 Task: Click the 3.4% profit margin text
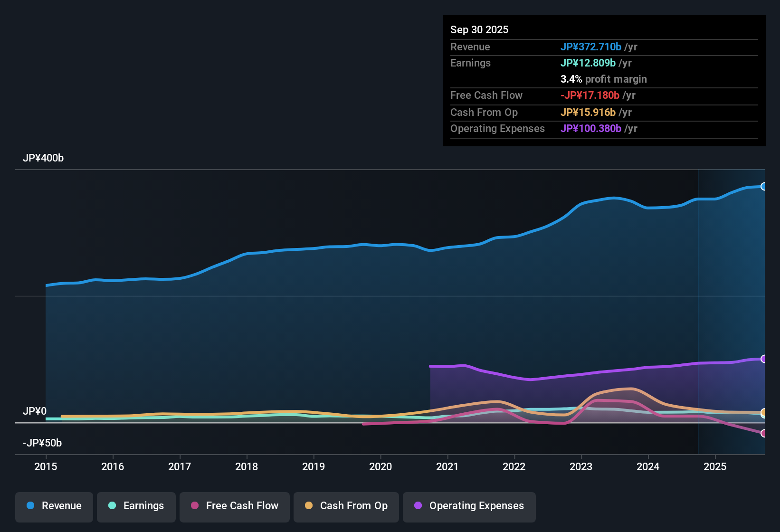pos(603,79)
